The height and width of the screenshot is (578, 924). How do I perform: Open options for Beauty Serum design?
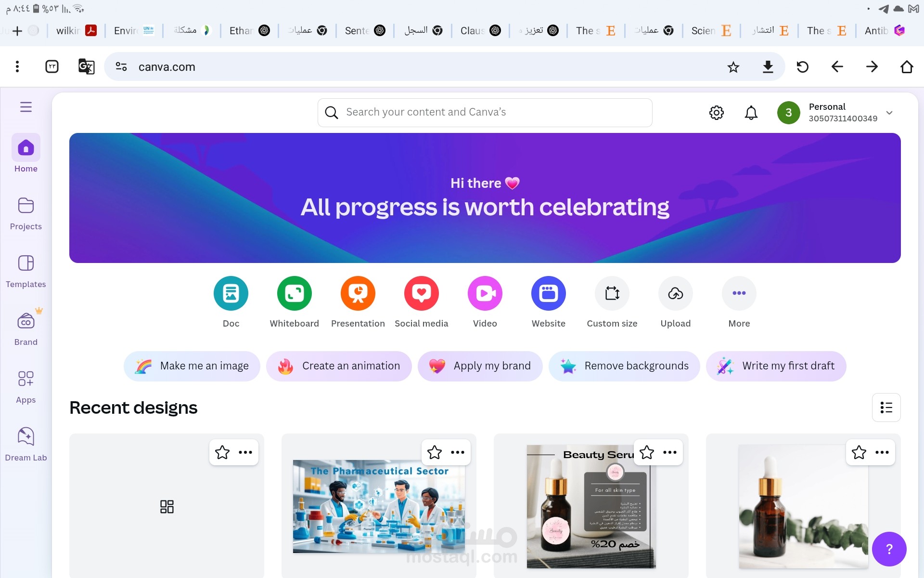click(x=670, y=452)
